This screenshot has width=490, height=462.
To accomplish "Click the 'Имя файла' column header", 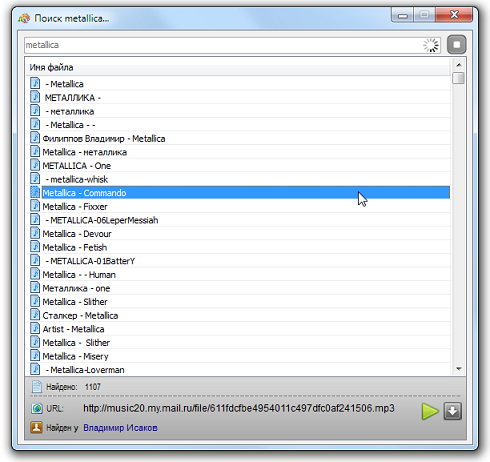I will 238,67.
